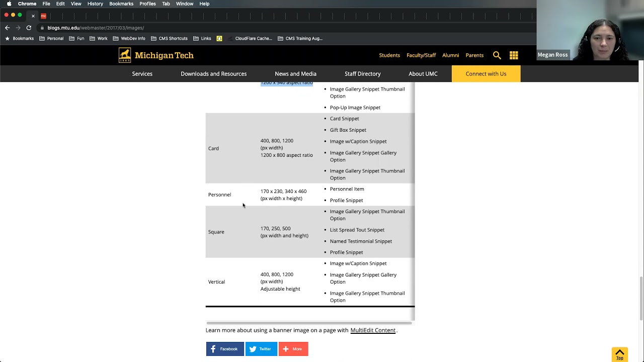Open the Bookmarks star shortcut

20,38
